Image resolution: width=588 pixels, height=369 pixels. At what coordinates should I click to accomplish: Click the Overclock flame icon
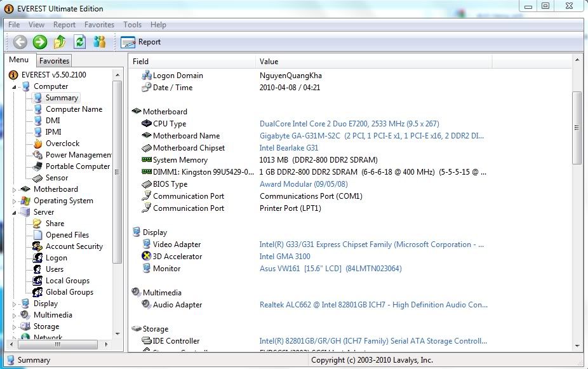click(x=37, y=144)
